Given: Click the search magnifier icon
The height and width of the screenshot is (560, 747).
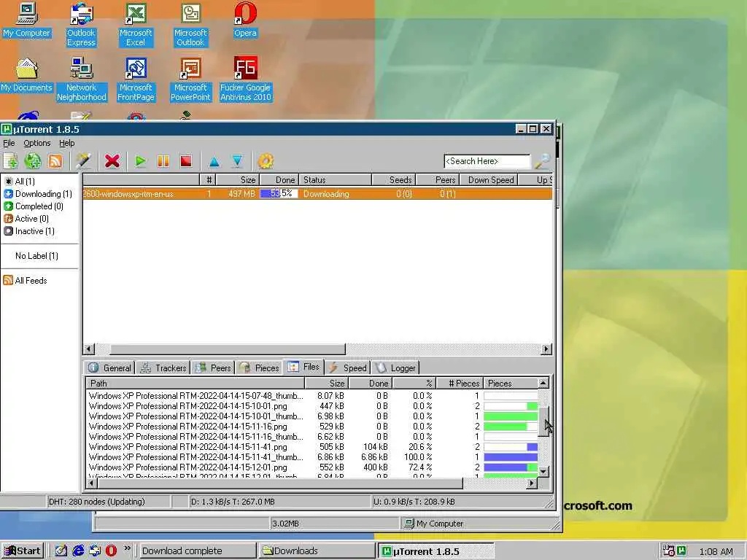Looking at the screenshot, I should [x=542, y=161].
